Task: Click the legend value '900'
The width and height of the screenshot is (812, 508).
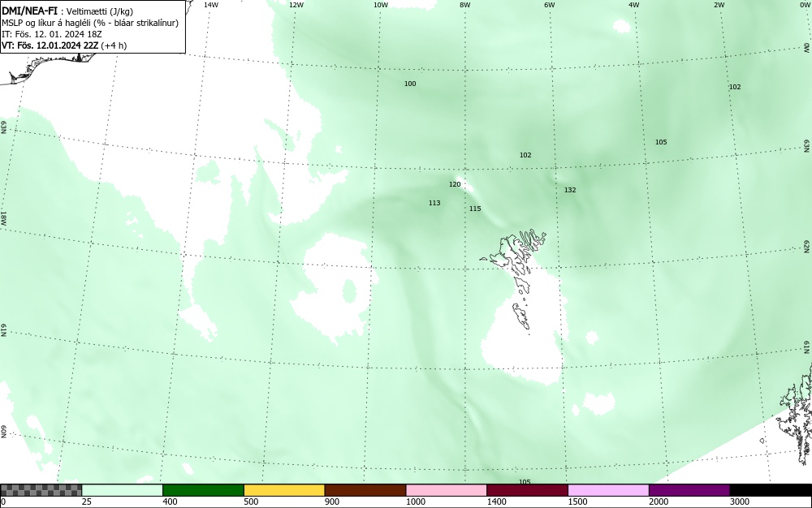Action: [x=332, y=502]
